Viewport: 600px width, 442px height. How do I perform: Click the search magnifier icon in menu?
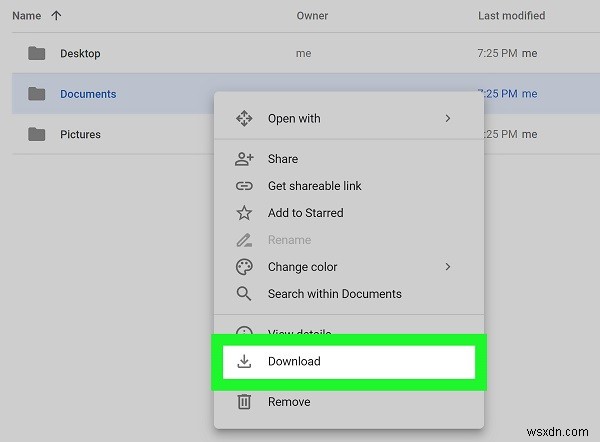coord(244,294)
